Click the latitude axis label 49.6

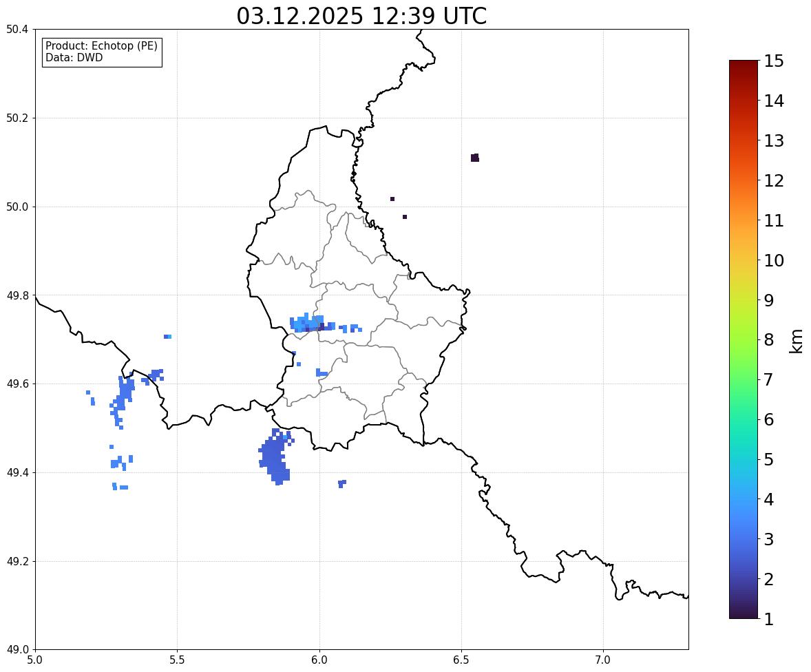pyautogui.click(x=17, y=384)
